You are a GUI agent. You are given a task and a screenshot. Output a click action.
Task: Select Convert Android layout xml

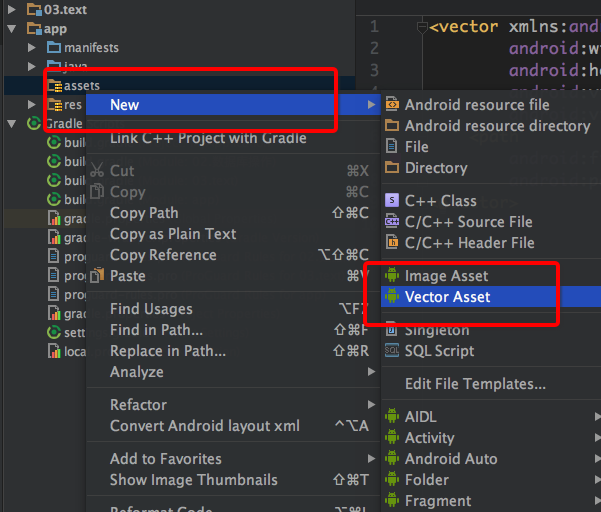click(233, 425)
